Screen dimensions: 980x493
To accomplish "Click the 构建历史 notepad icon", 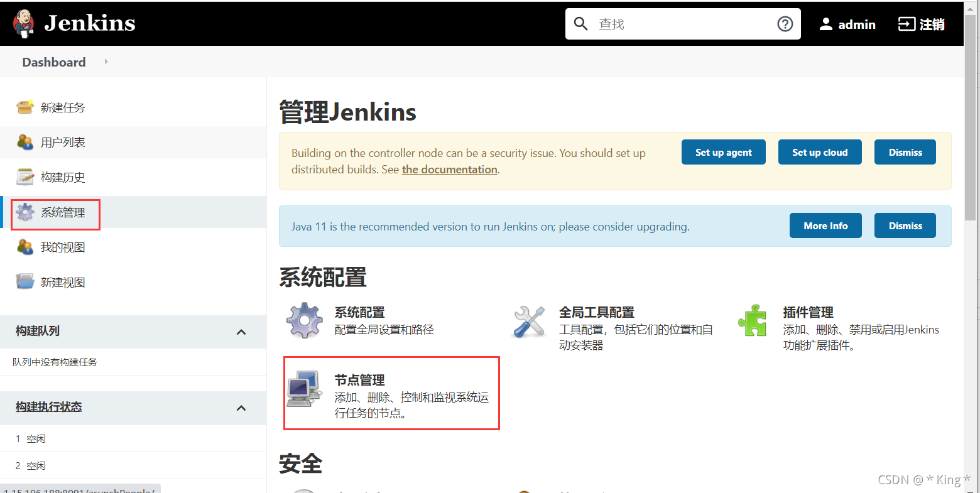I will [25, 177].
